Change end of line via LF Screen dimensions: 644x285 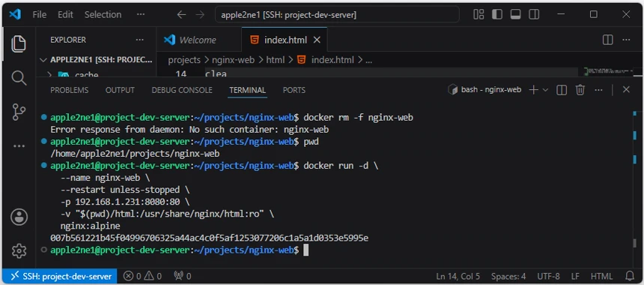click(x=575, y=276)
